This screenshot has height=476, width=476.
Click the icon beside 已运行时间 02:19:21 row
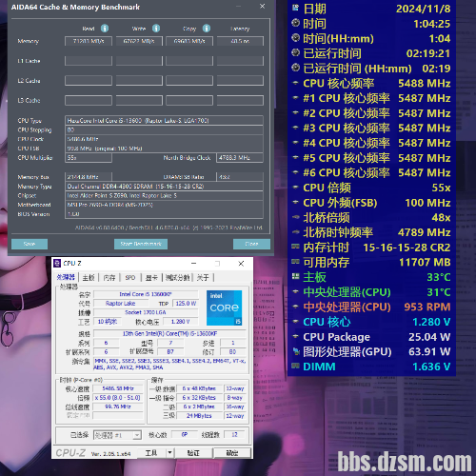tap(295, 52)
